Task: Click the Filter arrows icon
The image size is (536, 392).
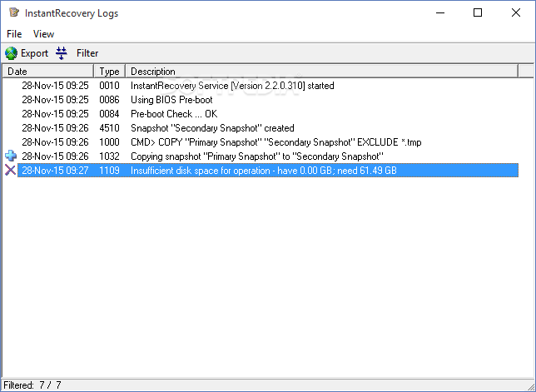Action: pyautogui.click(x=62, y=53)
